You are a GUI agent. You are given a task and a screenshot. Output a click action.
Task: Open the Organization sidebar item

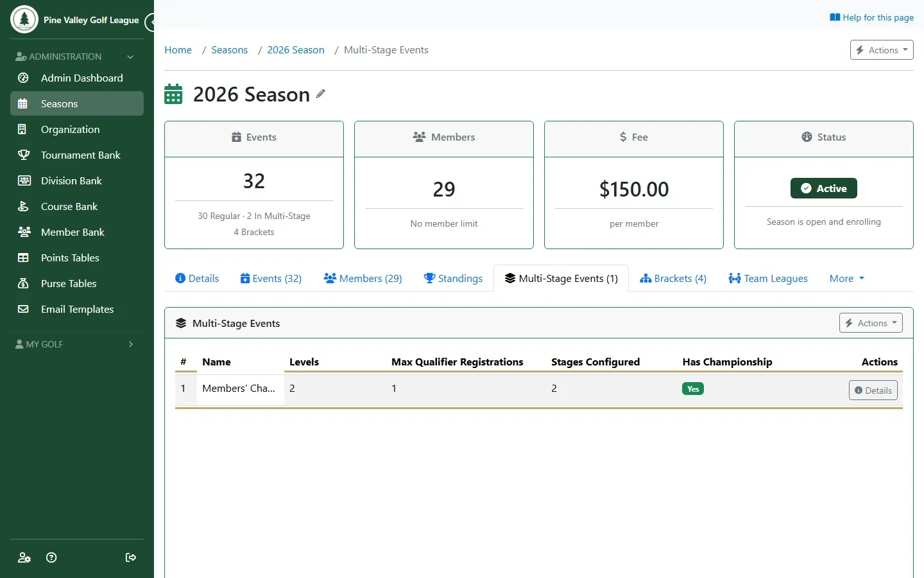coord(77,129)
